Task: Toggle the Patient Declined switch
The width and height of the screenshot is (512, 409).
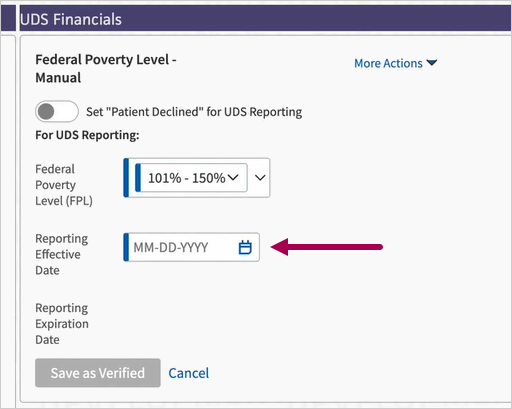Action: tap(57, 111)
